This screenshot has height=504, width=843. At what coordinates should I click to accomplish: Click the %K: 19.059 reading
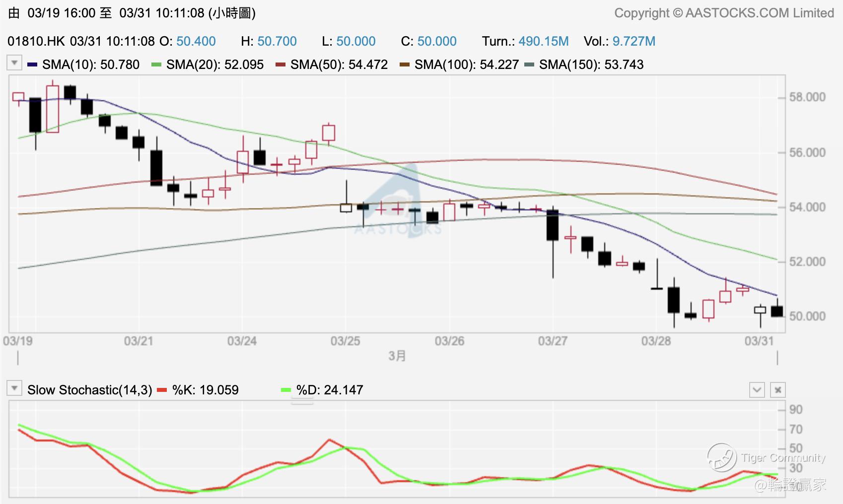coord(206,390)
